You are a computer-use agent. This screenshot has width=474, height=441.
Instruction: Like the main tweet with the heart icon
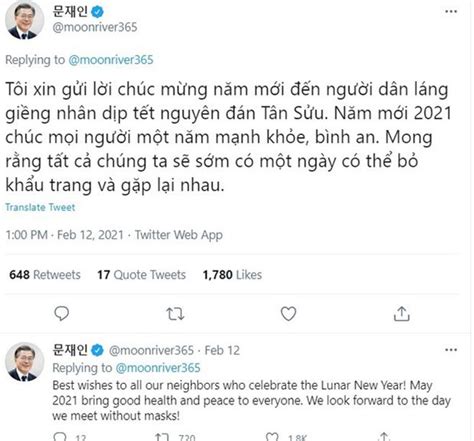click(288, 314)
